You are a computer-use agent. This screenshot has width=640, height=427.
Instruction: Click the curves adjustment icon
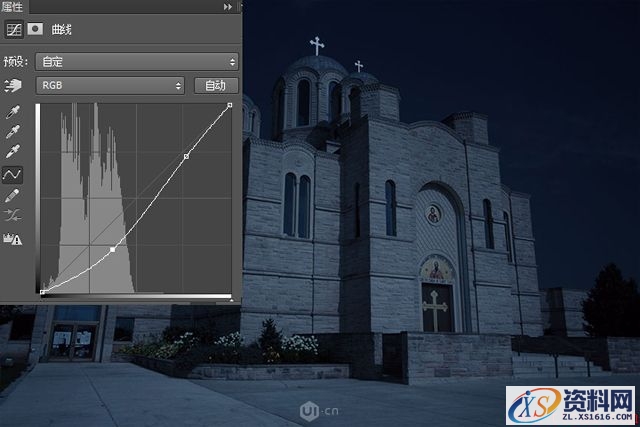14,30
